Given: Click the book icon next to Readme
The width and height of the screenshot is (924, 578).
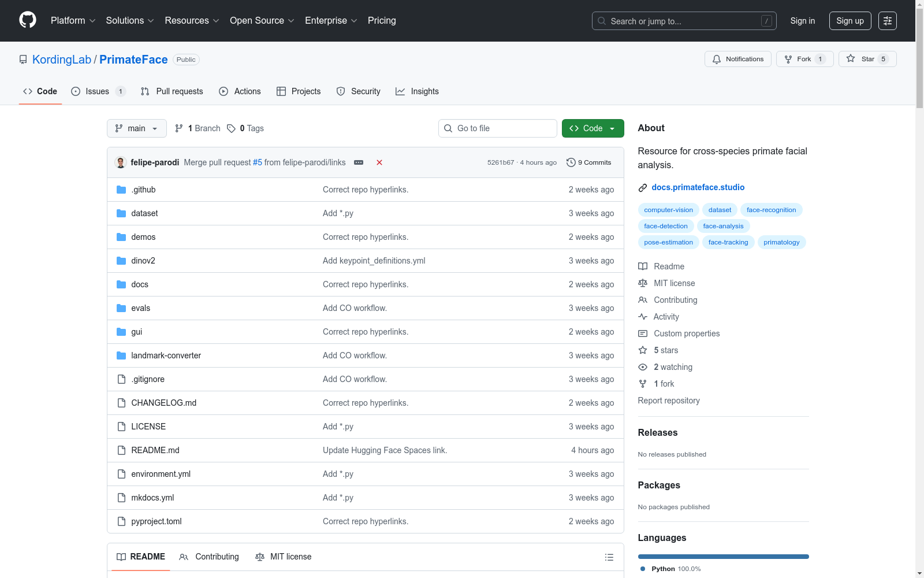Looking at the screenshot, I should click(x=643, y=266).
